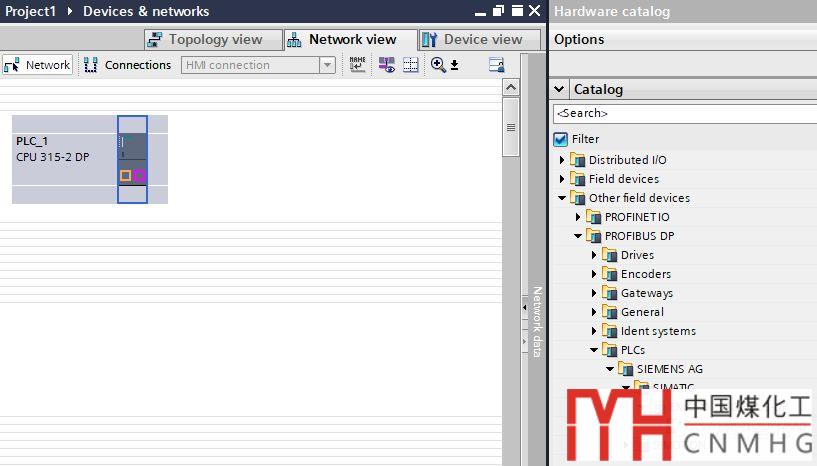The image size is (817, 466).
Task: Click the magenta PROFIBUS port on PLC_1
Action: 139,176
